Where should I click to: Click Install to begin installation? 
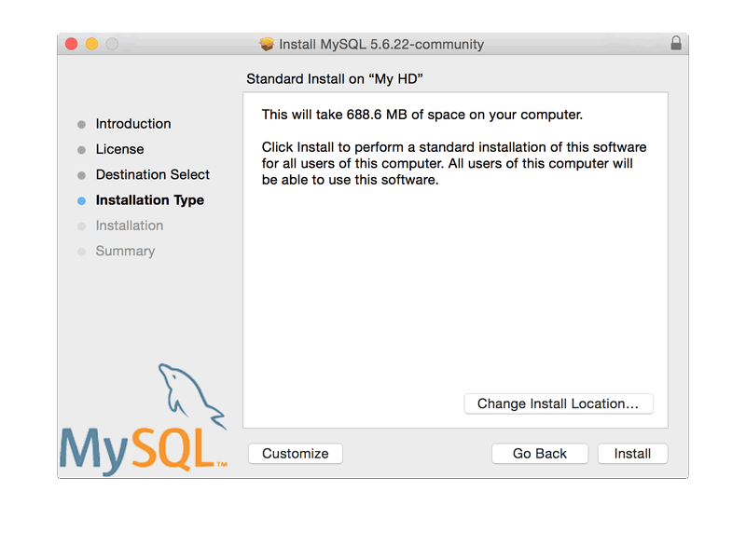click(x=632, y=453)
